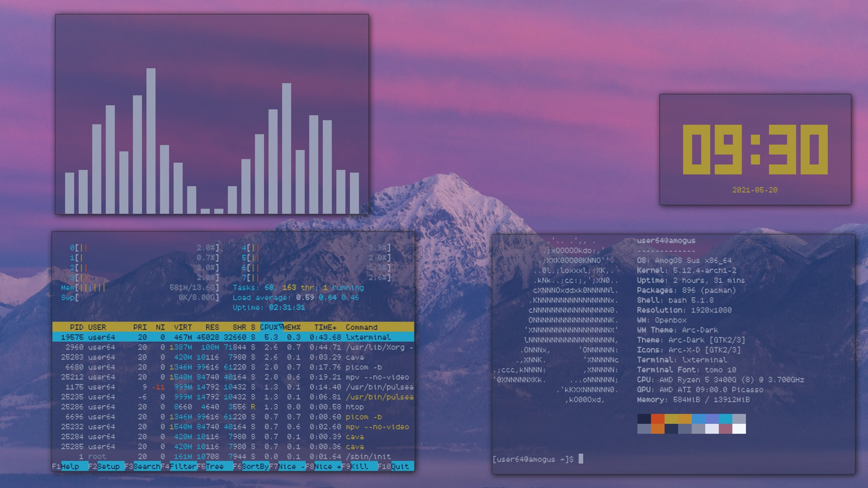Click the white swatch in neofetch palette
Viewport: 868px width, 488px height.
coord(739,429)
